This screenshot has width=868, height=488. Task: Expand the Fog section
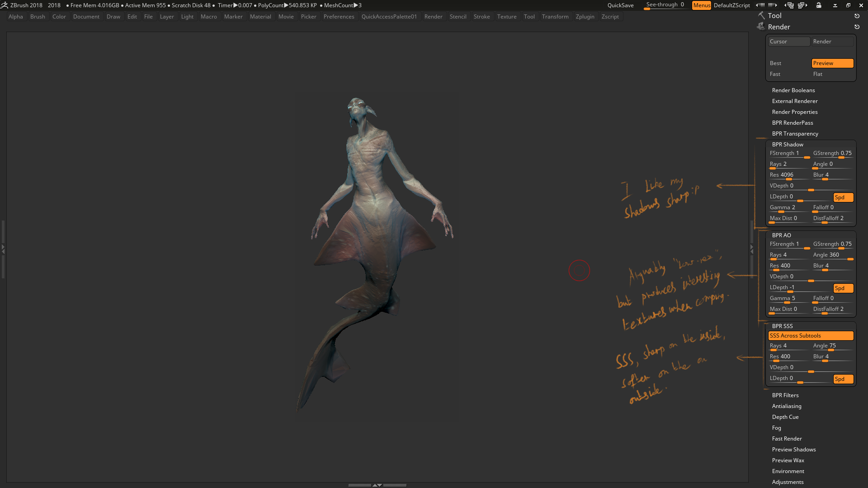[x=777, y=428]
